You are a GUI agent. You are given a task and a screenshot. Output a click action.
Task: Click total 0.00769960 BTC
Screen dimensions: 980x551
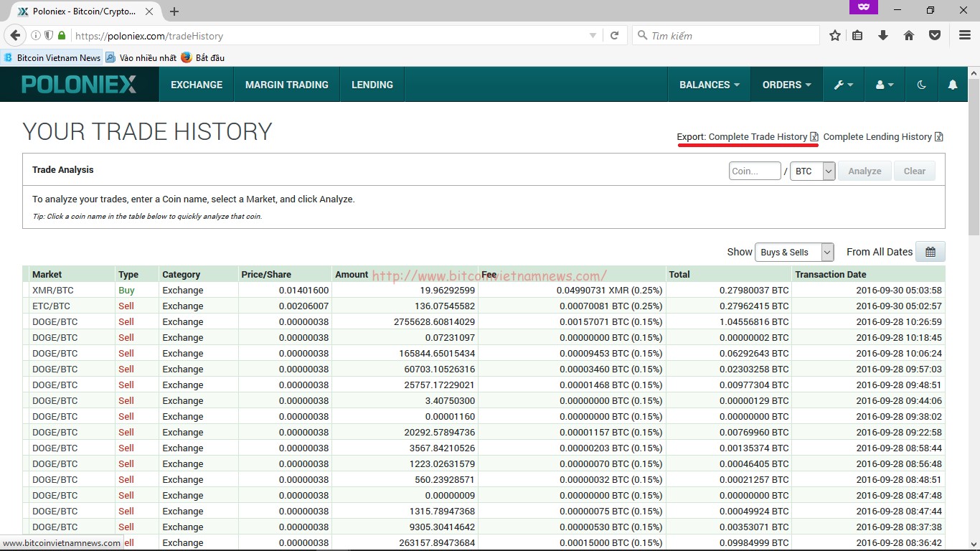point(754,432)
